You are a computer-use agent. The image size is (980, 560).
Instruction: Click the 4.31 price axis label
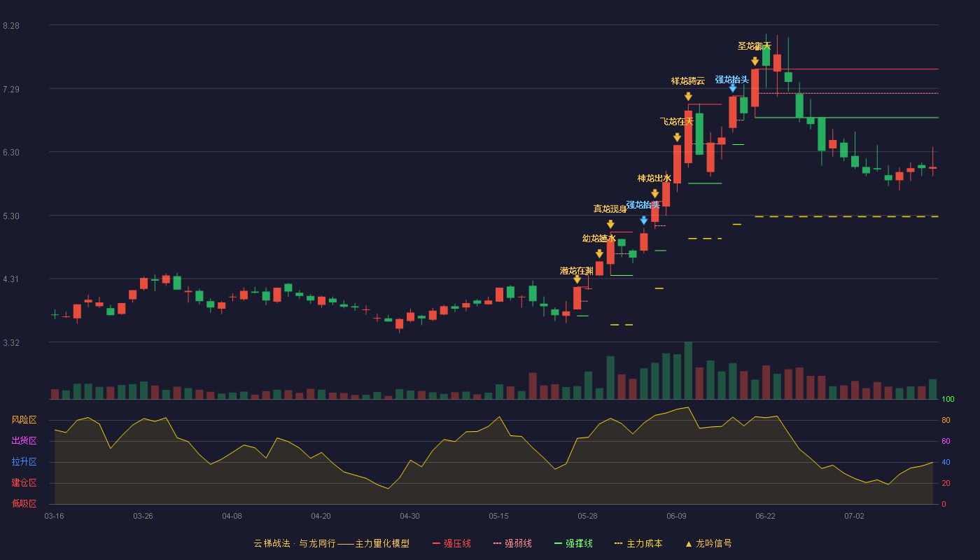[x=11, y=279]
